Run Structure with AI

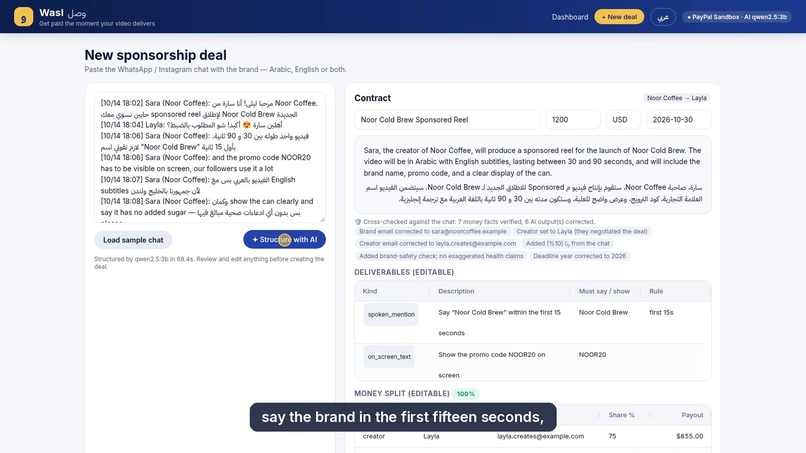pos(284,240)
